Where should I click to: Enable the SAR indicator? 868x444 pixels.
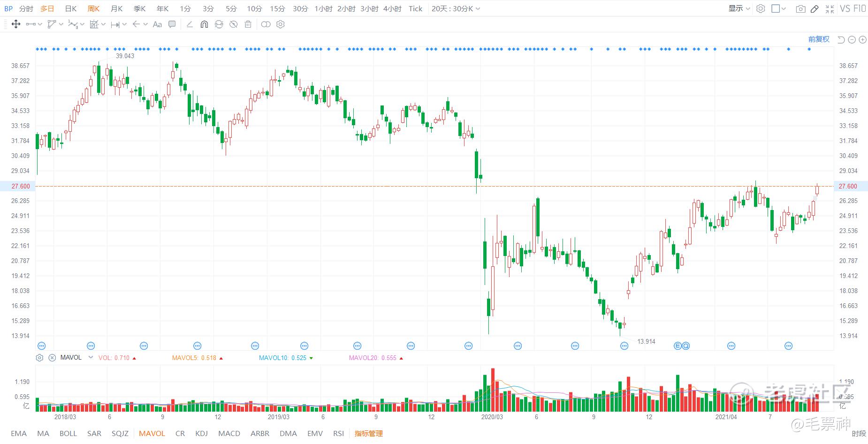94,433
